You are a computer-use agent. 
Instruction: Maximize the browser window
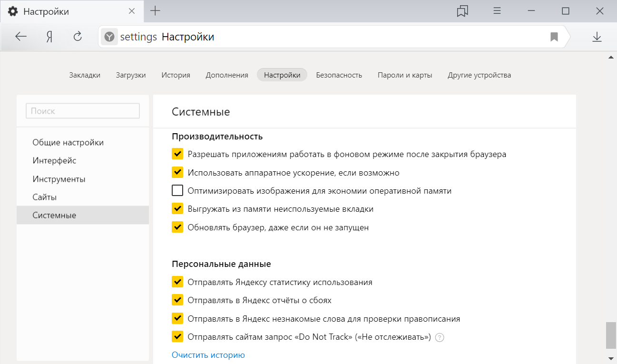tap(566, 11)
